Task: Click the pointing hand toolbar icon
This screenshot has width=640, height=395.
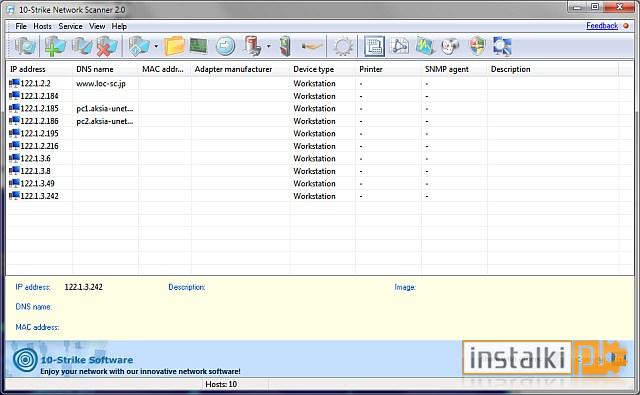Action: click(312, 47)
